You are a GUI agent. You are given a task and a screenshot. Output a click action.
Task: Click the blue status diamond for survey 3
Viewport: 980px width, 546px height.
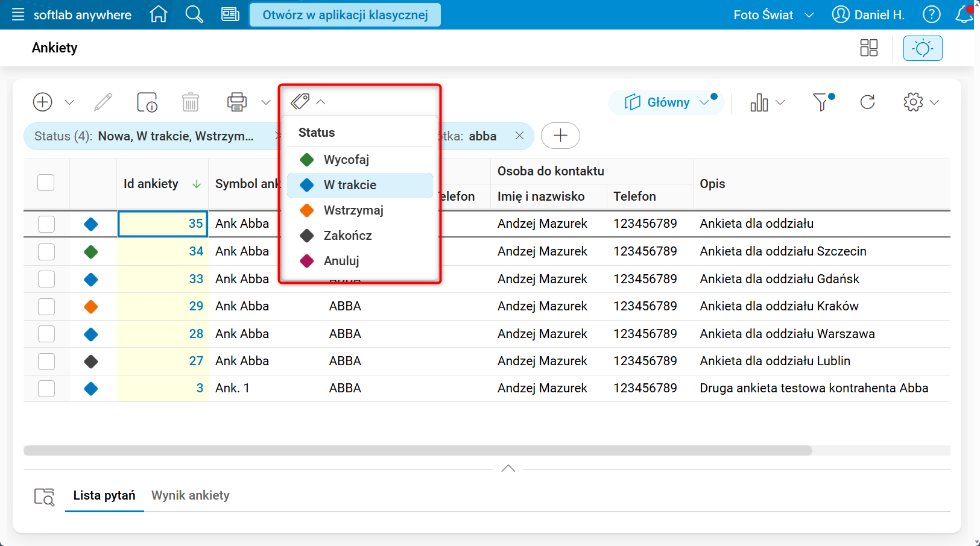[x=91, y=389]
